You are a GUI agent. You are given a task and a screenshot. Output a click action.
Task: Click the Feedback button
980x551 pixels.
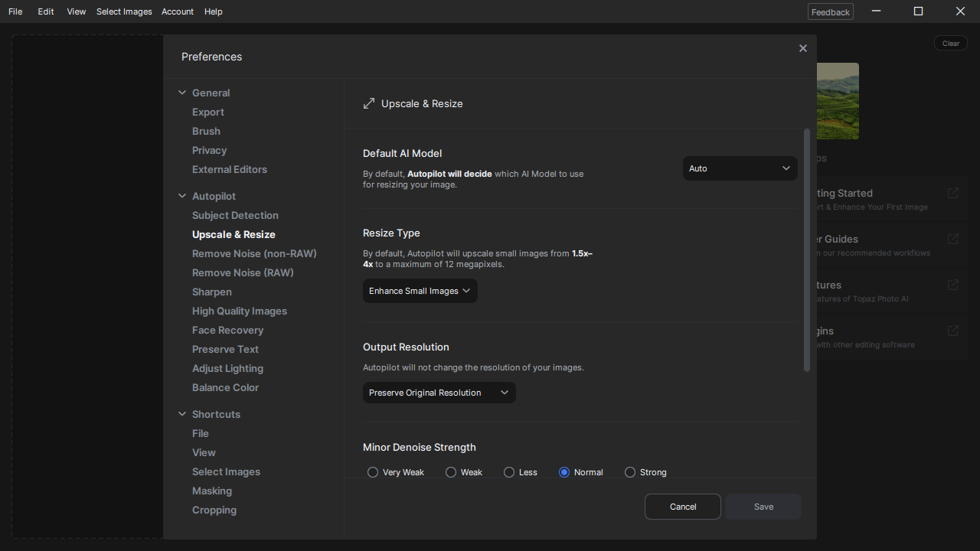830,11
